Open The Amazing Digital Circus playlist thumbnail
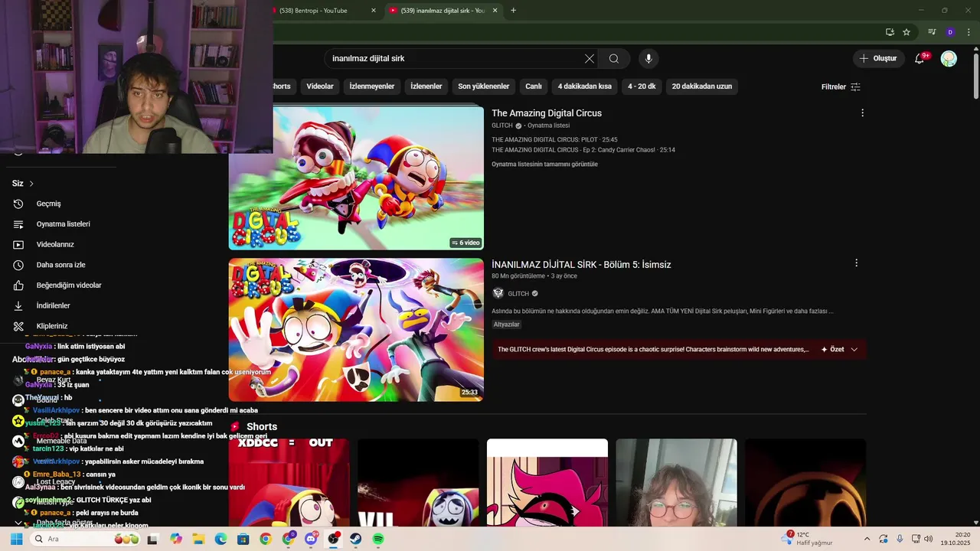Screen dimensions: 980x551 pyautogui.click(x=356, y=178)
